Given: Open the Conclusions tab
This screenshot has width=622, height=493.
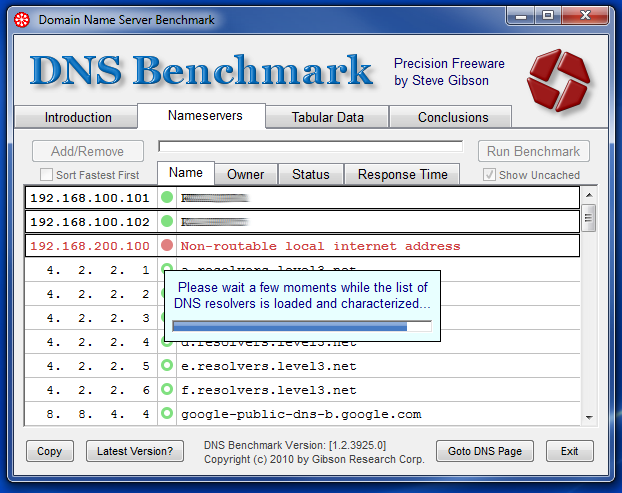Looking at the screenshot, I should point(451,117).
